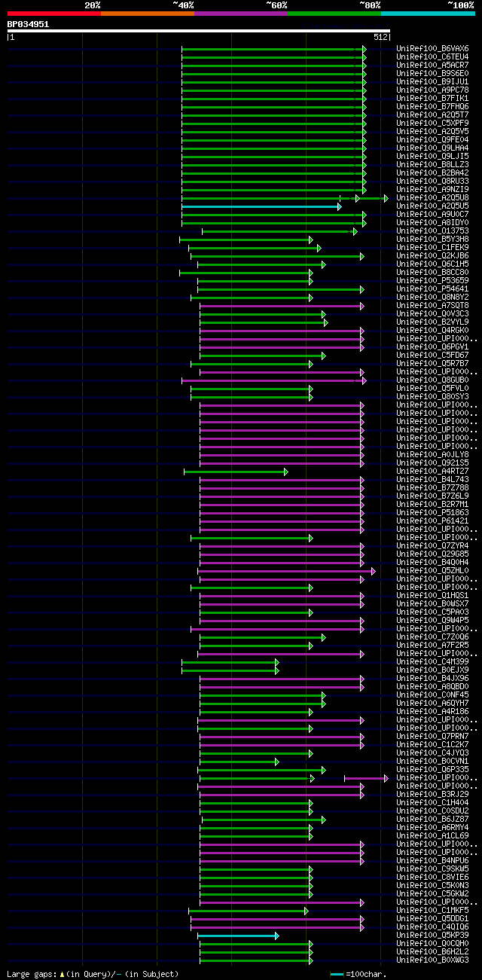Click label UniRef100_C4M399
This screenshot has width=482, height=980.
pyautogui.click(x=432, y=662)
